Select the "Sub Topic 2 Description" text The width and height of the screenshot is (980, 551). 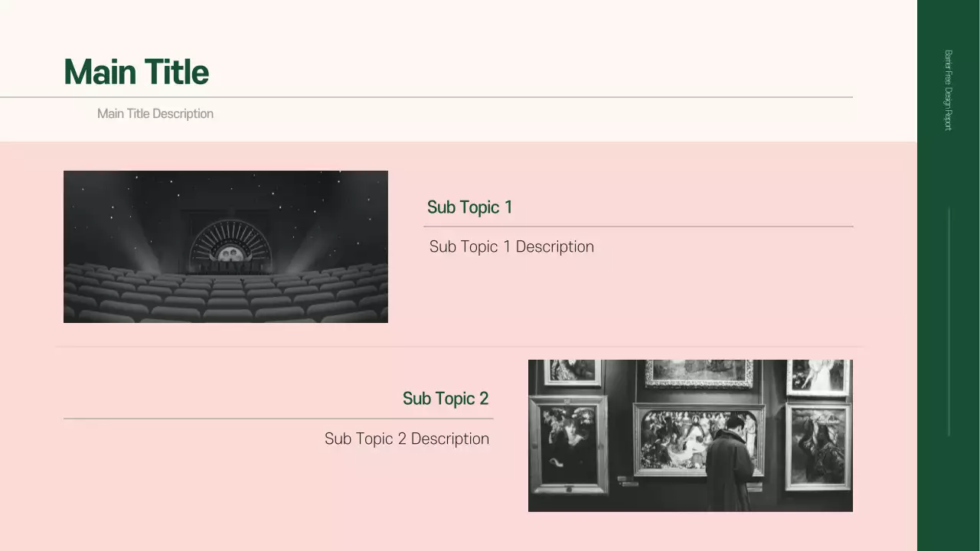(407, 439)
